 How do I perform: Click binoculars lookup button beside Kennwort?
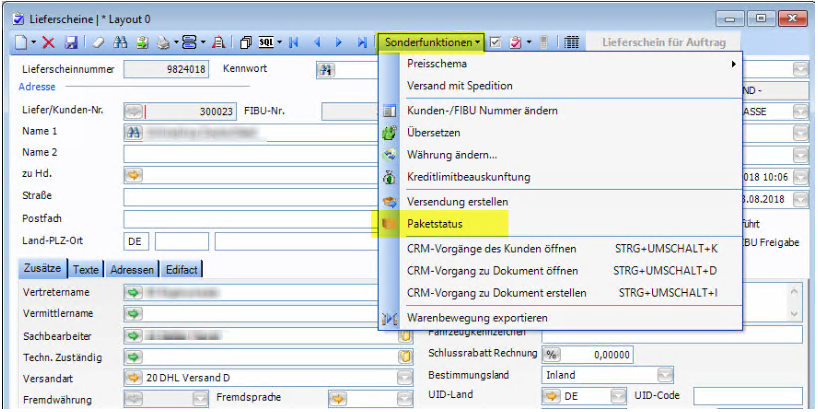click(x=325, y=70)
